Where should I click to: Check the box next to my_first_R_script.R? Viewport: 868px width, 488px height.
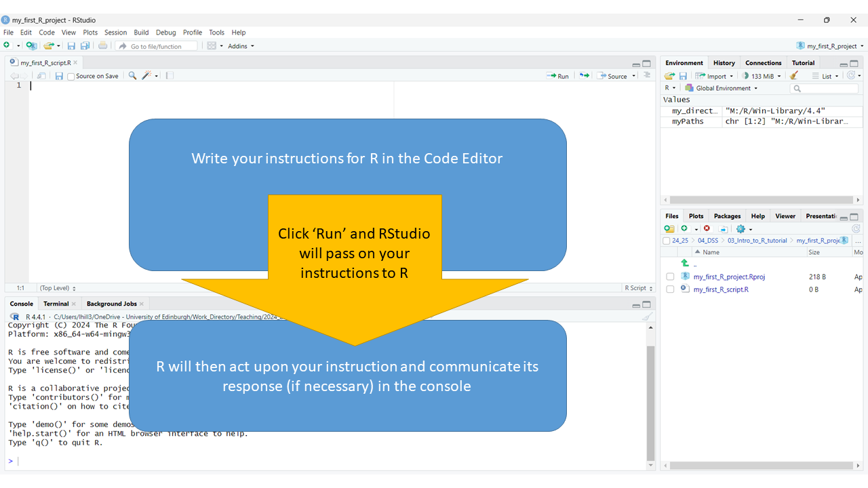(x=670, y=289)
